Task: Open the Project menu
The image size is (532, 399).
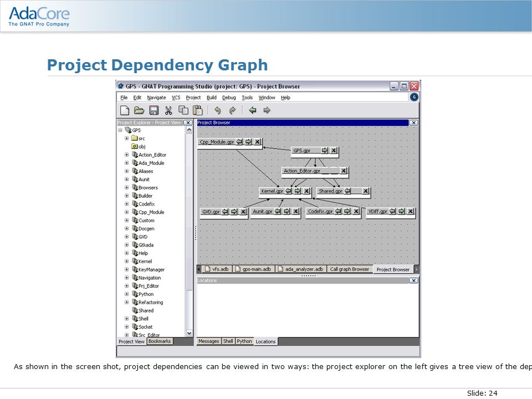Action: (193, 98)
